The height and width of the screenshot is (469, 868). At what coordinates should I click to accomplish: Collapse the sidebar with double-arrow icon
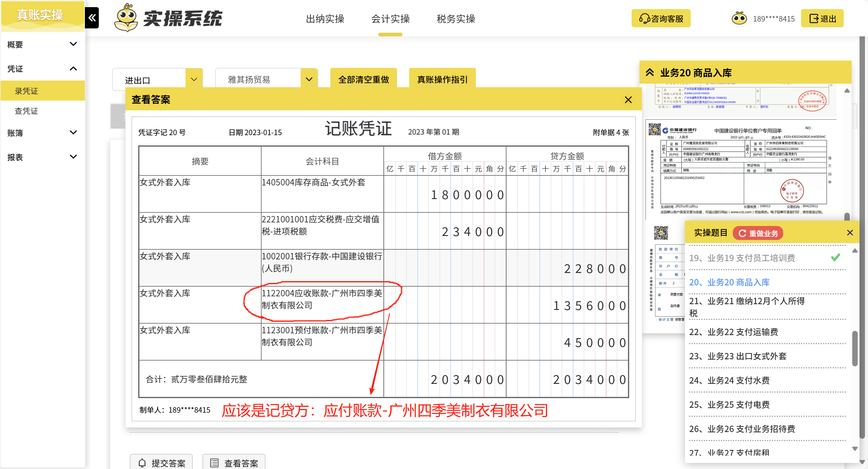point(92,18)
